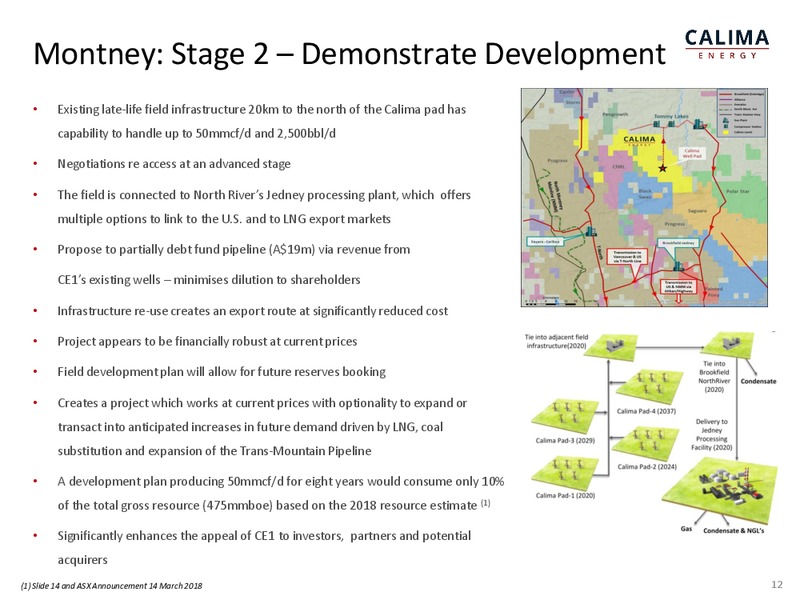This screenshot has height=600, width=800.
Task: Click 'of the total gross resource (475mmboe)' line
Action: (x=273, y=505)
